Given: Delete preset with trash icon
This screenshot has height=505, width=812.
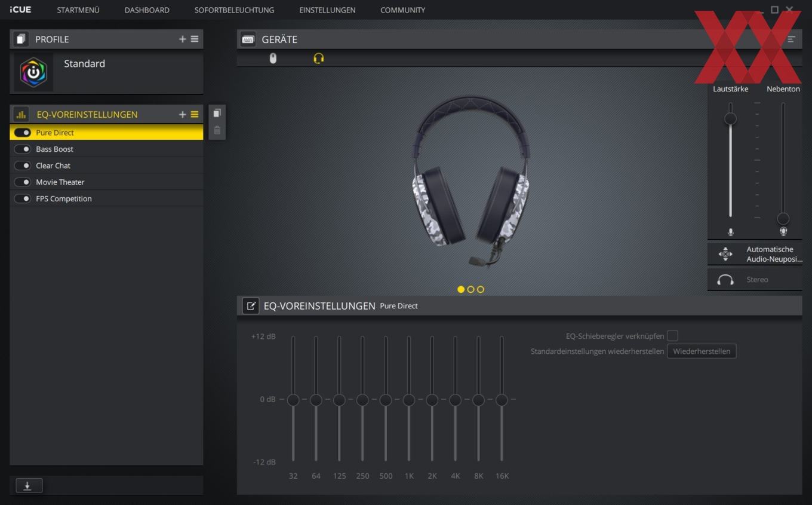Looking at the screenshot, I should 217,130.
